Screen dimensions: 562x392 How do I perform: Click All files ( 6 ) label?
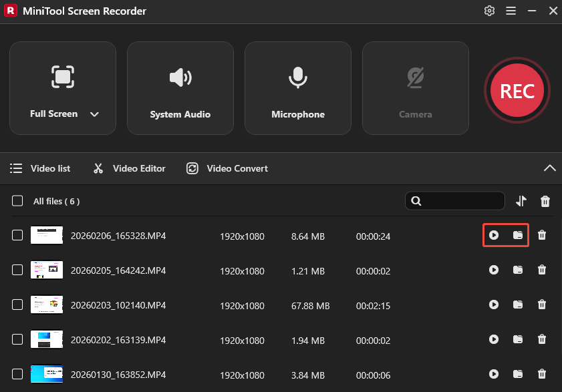[x=56, y=200]
